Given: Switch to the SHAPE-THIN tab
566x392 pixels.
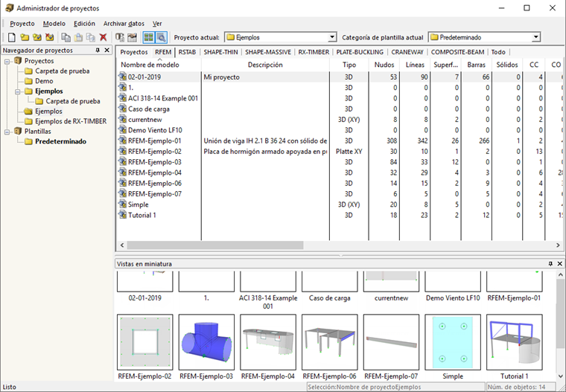Looking at the screenshot, I should tap(220, 52).
